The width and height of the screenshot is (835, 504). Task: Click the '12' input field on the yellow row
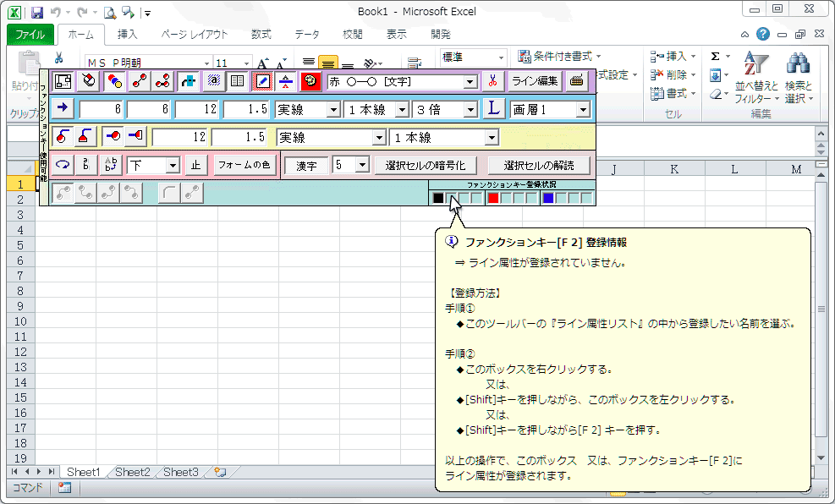(179, 138)
